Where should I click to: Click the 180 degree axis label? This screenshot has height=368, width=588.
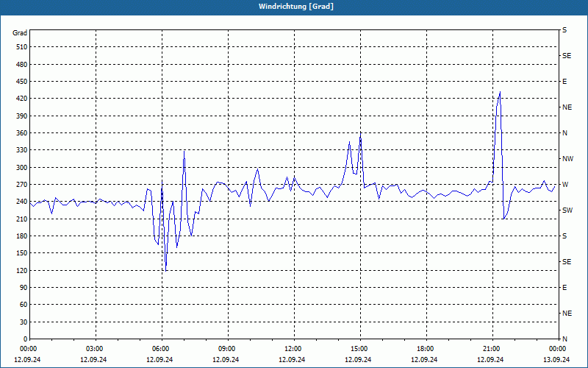coord(22,236)
